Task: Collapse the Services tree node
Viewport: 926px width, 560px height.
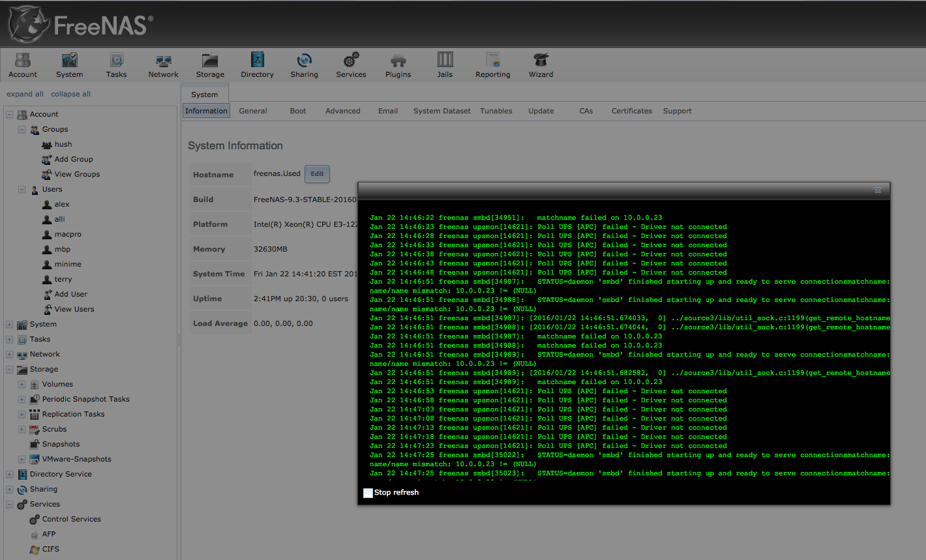Action: 9,504
